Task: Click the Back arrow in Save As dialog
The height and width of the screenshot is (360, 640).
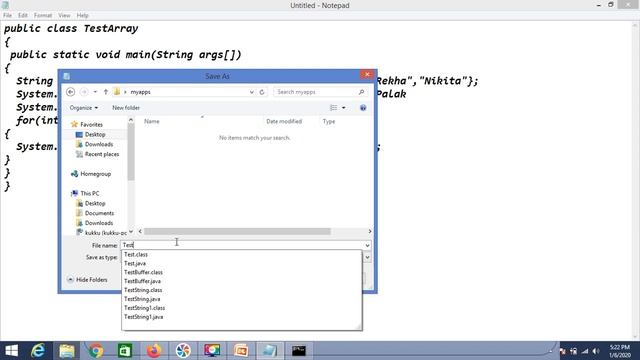Action: click(x=71, y=92)
